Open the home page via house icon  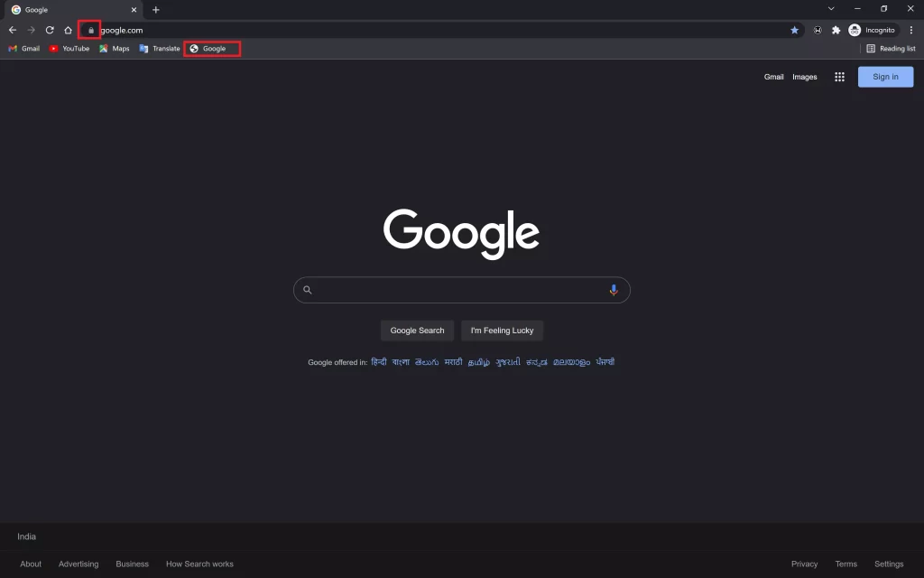pyautogui.click(x=69, y=30)
